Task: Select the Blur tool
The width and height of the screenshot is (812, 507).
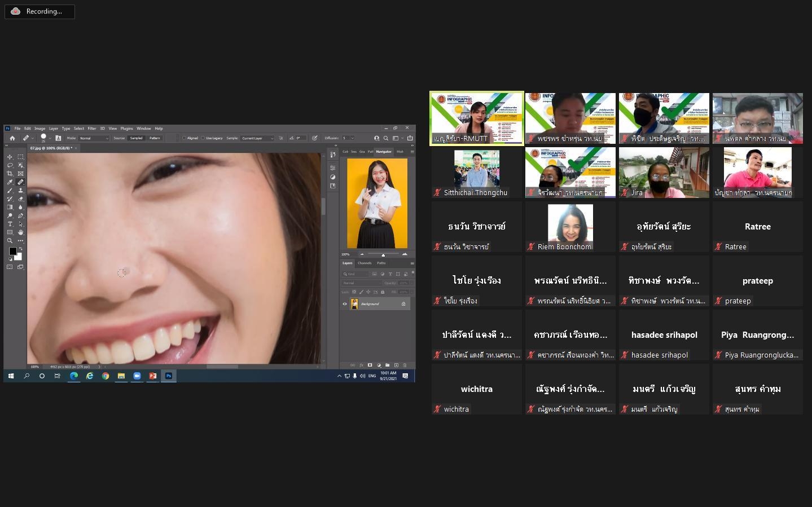Action: pyautogui.click(x=20, y=207)
